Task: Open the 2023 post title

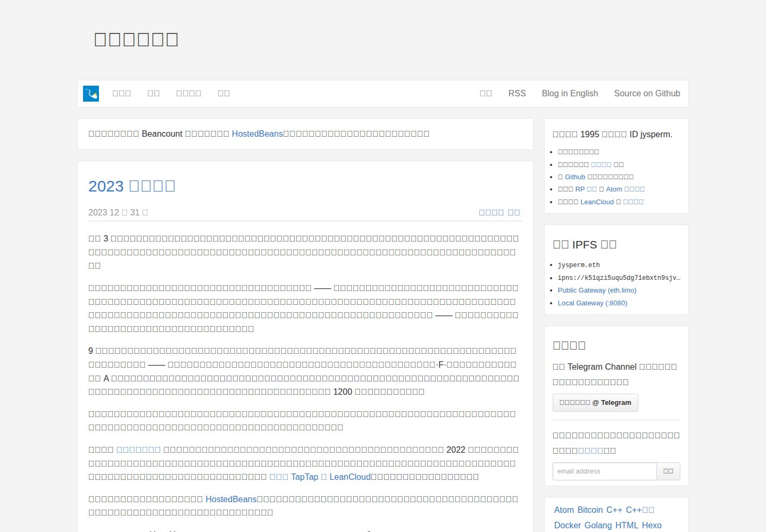Action: tap(132, 186)
